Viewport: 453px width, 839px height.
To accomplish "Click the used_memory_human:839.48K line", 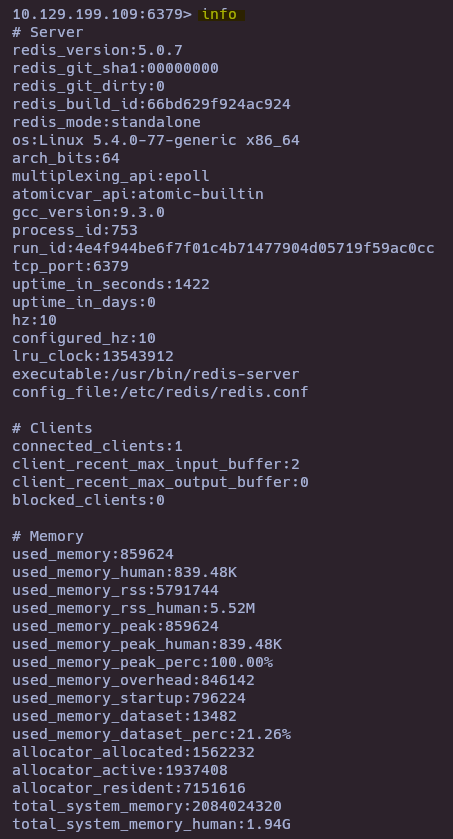I will (x=124, y=572).
